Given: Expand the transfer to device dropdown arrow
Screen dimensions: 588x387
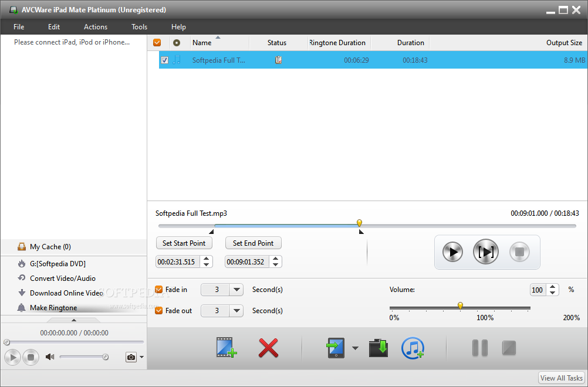Looking at the screenshot, I should pyautogui.click(x=355, y=348).
